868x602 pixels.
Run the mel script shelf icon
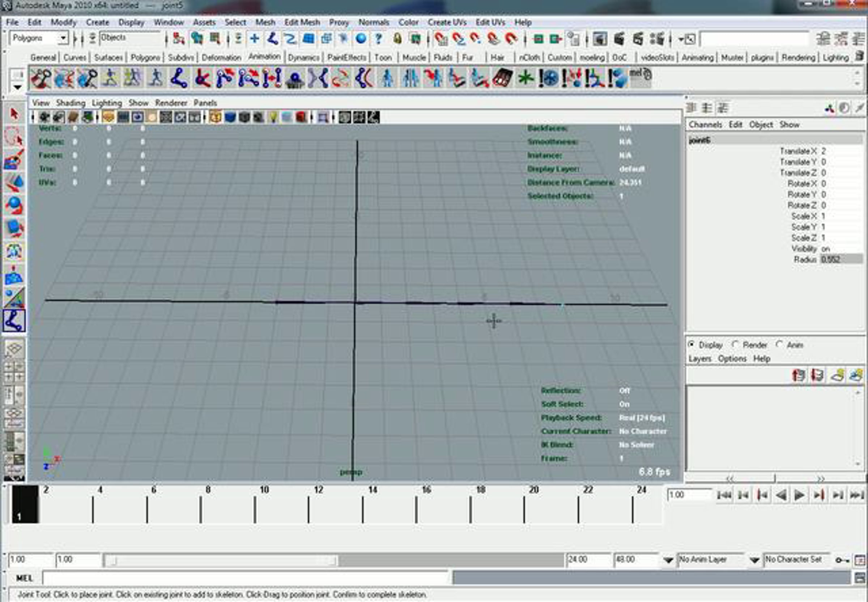[641, 78]
